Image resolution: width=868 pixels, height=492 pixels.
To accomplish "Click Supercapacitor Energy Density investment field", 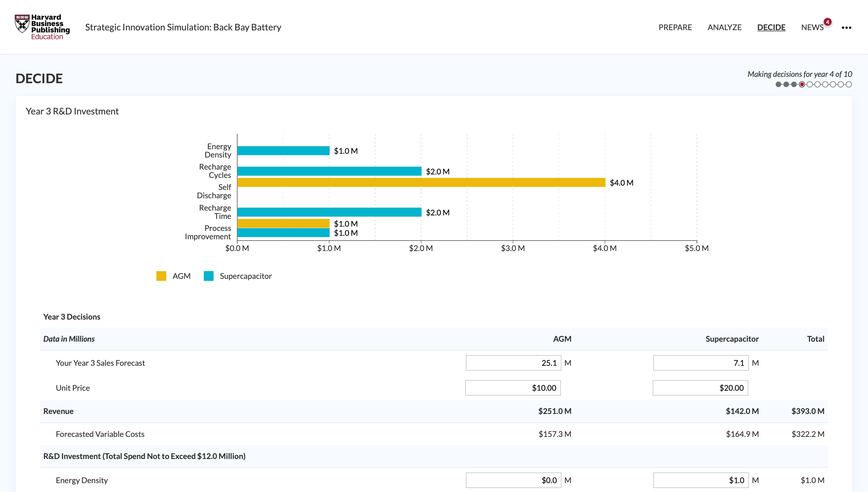I will [x=700, y=480].
